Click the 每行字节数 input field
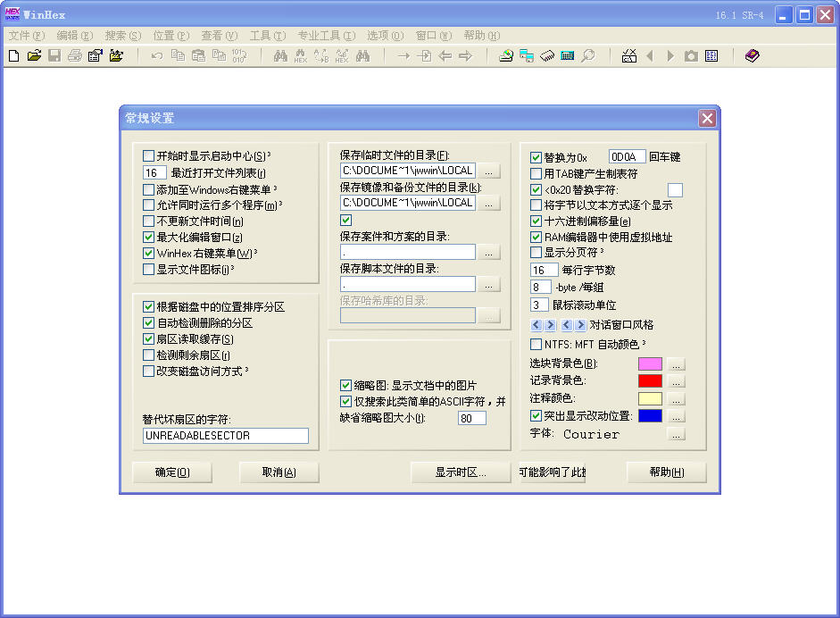The image size is (840, 618). coord(545,270)
